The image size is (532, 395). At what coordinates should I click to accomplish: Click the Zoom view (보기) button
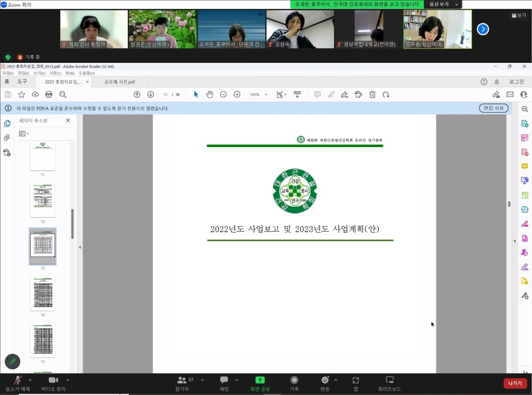pyautogui.click(x=519, y=15)
